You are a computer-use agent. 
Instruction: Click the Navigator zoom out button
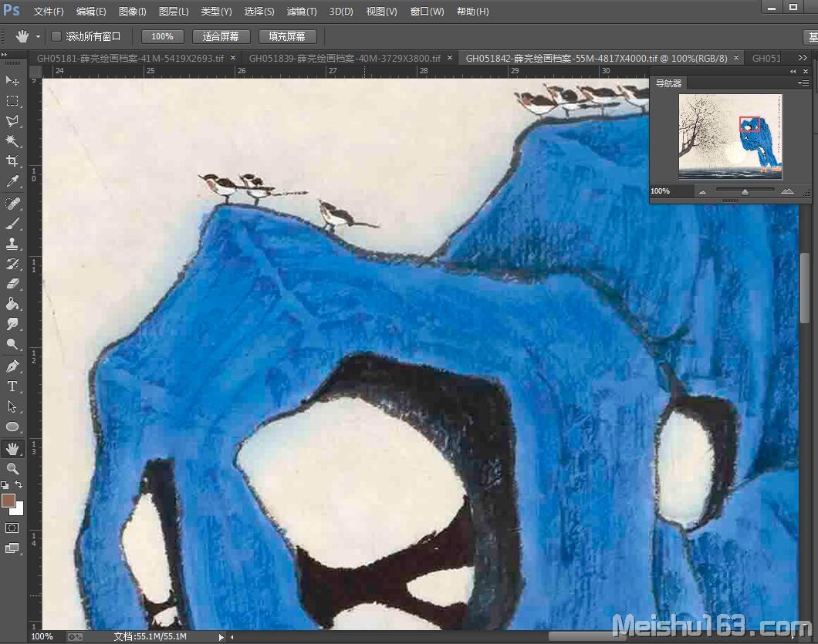pos(703,192)
